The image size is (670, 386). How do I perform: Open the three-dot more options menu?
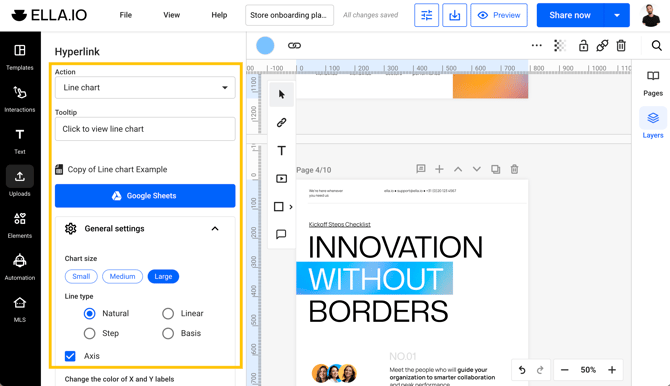[x=537, y=45]
